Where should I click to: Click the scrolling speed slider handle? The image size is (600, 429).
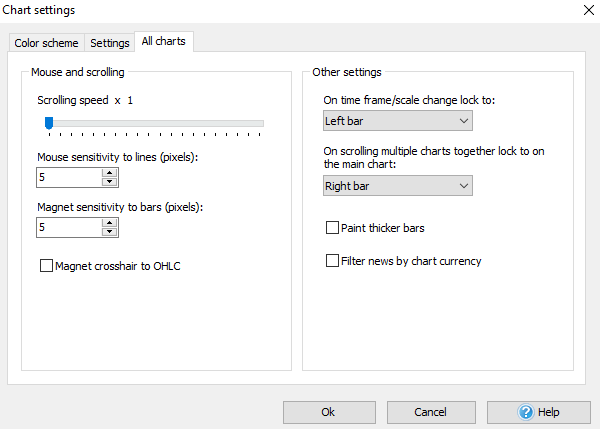pos(48,123)
